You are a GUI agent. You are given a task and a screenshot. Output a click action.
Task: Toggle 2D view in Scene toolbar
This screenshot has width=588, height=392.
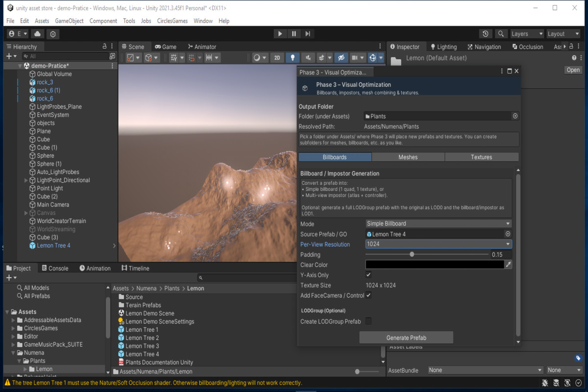tap(277, 58)
